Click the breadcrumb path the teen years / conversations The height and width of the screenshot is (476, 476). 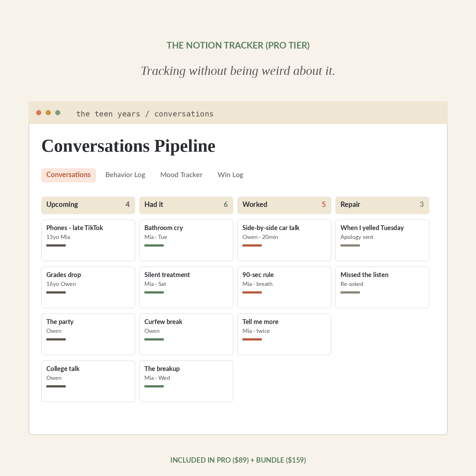point(145,114)
